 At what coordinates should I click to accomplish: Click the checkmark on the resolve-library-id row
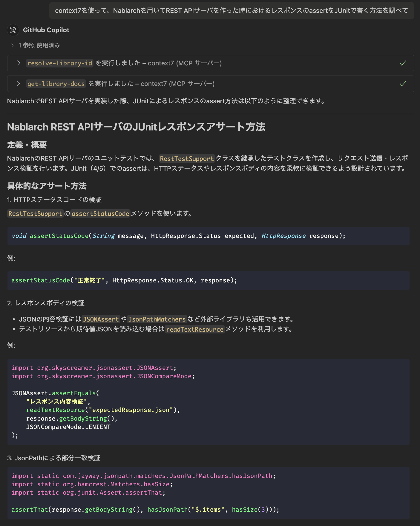click(x=403, y=63)
